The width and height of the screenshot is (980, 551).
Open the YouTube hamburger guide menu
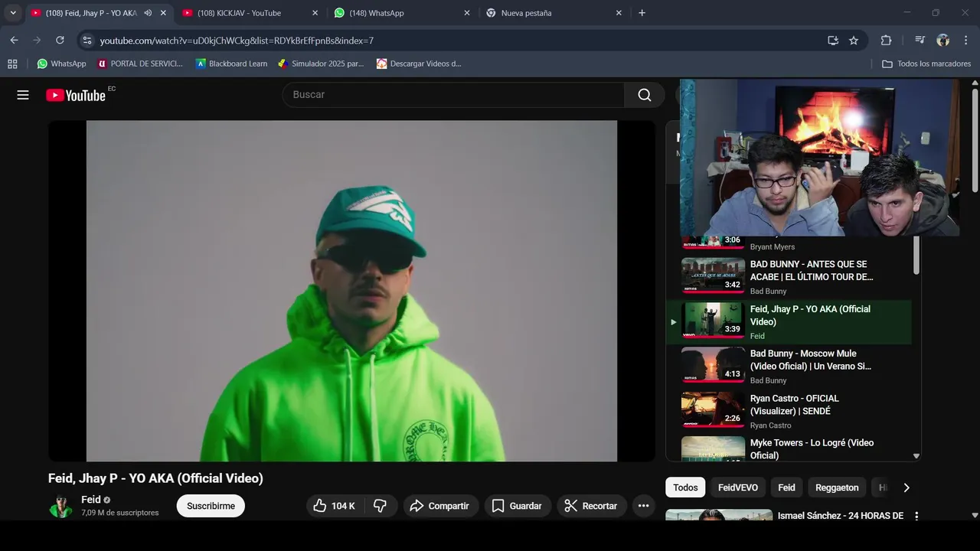point(23,95)
